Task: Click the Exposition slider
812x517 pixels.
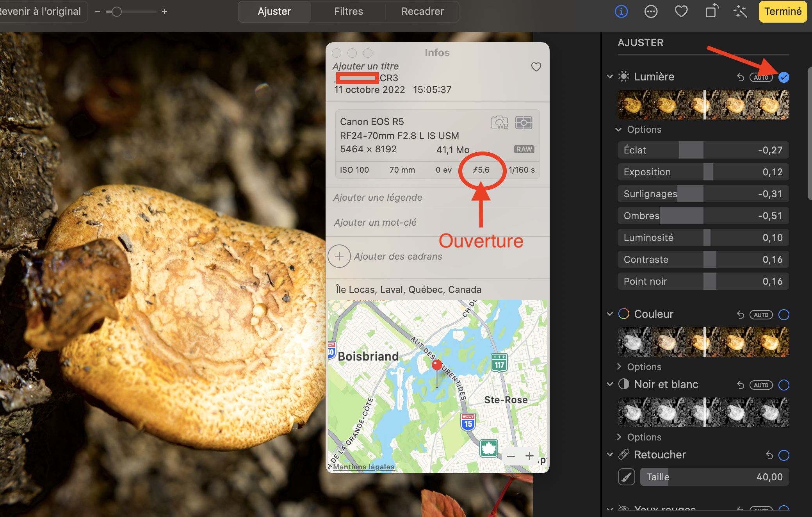Action: 703,172
